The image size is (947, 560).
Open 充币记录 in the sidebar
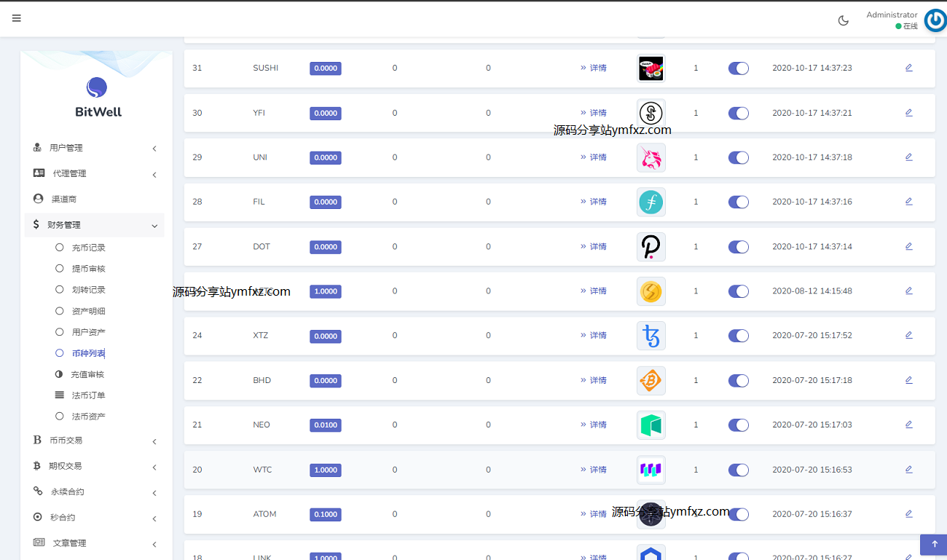[x=88, y=248]
